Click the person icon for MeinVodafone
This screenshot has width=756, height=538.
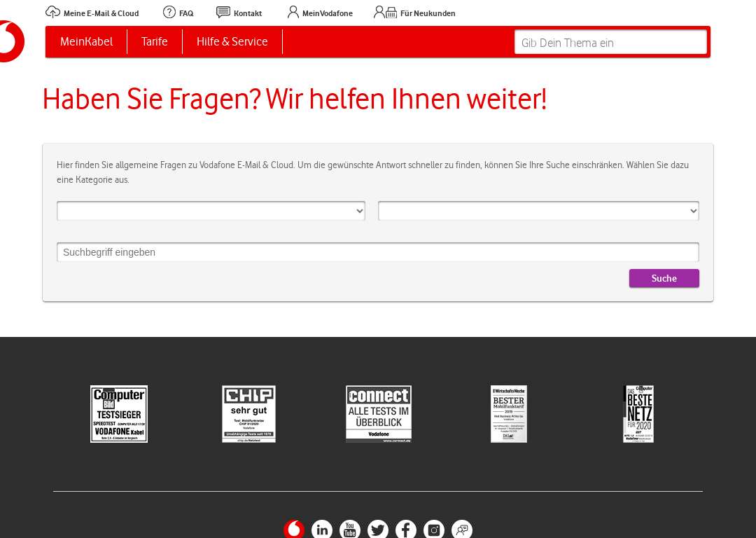pyautogui.click(x=293, y=12)
